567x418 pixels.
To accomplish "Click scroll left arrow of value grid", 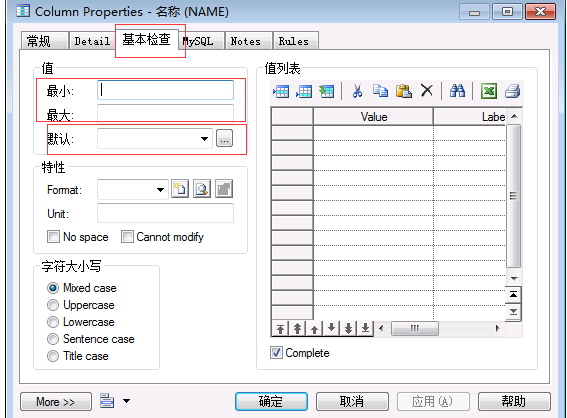I will (381, 329).
